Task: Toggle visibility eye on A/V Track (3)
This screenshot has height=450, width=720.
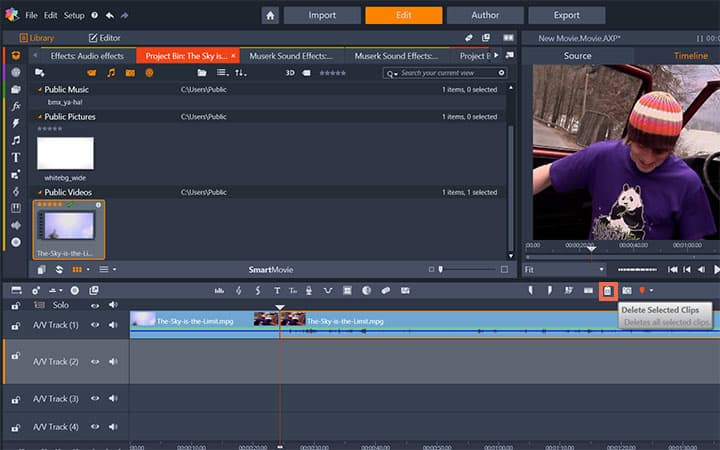Action: [95, 399]
